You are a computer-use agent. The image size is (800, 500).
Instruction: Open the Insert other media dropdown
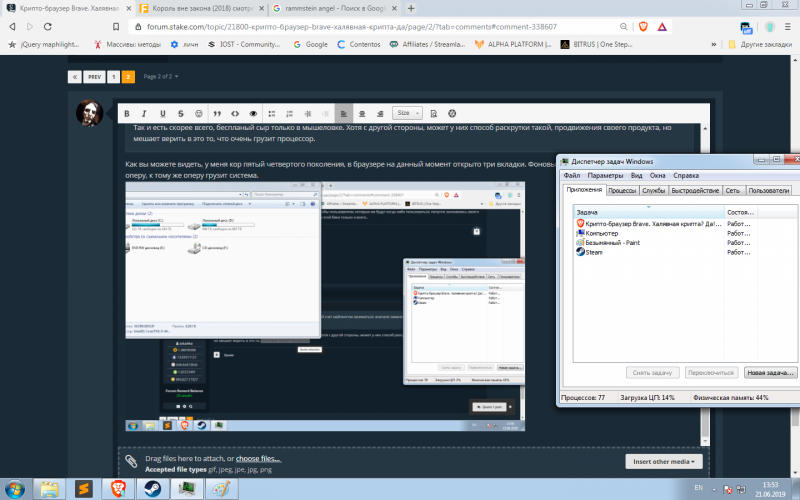pos(664,461)
